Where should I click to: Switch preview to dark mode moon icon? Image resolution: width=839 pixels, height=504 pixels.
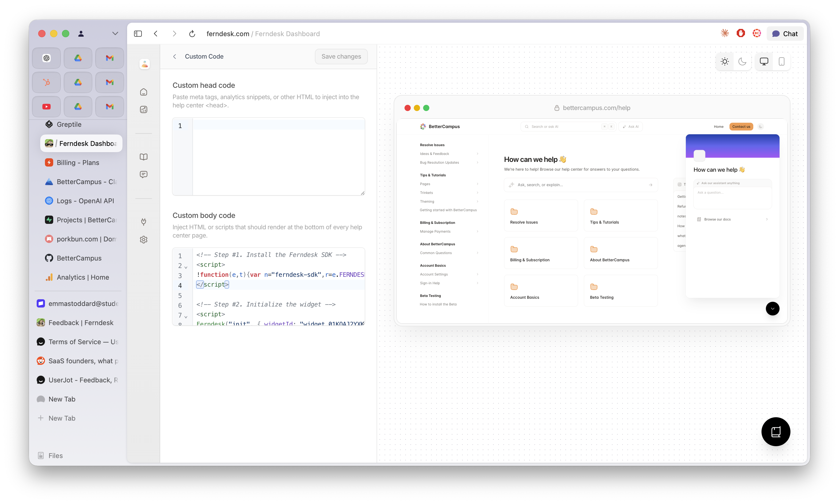(x=742, y=61)
